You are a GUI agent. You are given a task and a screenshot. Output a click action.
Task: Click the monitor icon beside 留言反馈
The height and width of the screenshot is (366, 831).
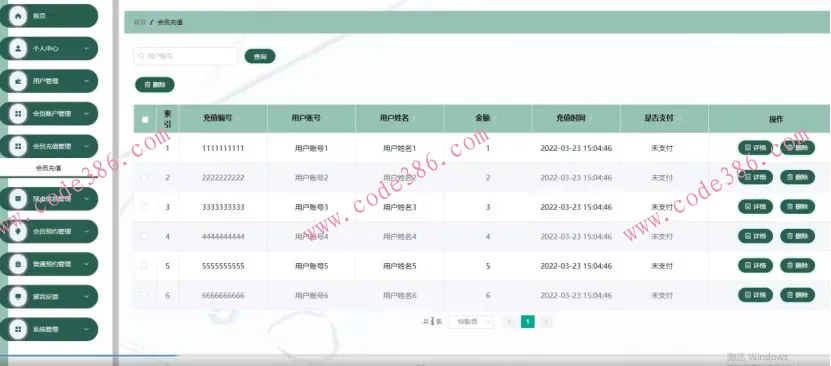click(18, 296)
